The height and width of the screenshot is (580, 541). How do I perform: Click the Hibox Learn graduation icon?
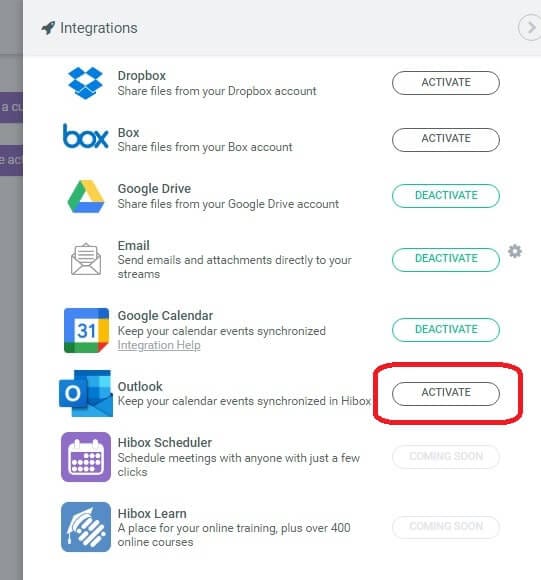86,527
